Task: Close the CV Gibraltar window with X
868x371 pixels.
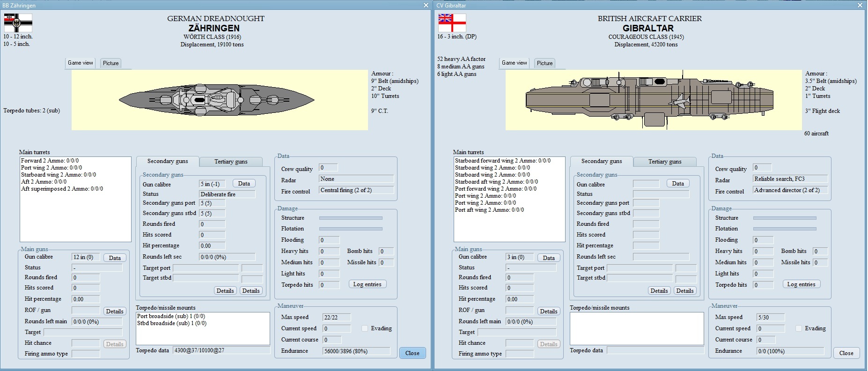Action: click(860, 5)
